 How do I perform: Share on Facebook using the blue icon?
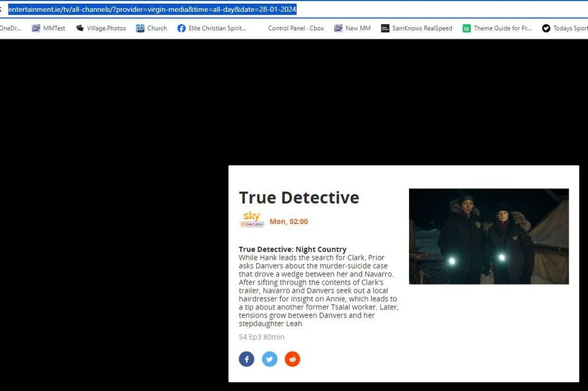pos(247,359)
